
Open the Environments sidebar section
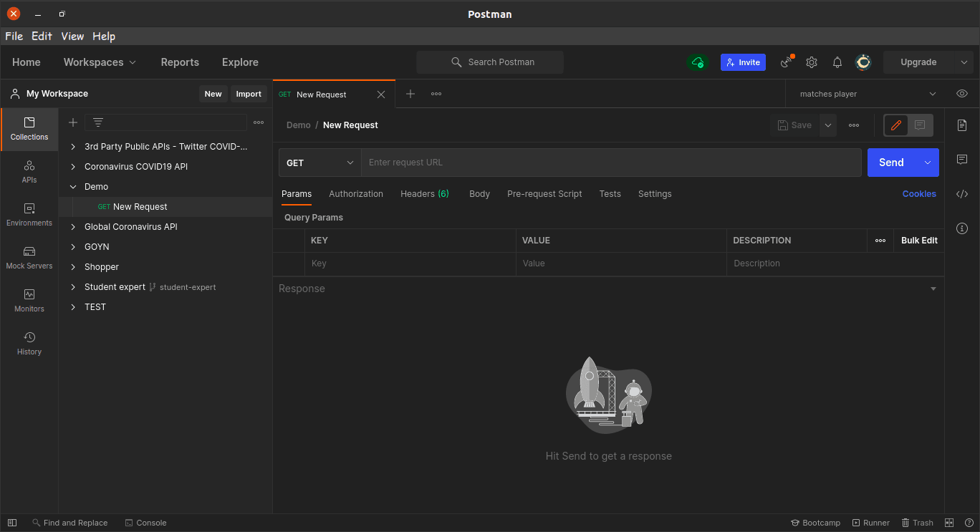(29, 215)
